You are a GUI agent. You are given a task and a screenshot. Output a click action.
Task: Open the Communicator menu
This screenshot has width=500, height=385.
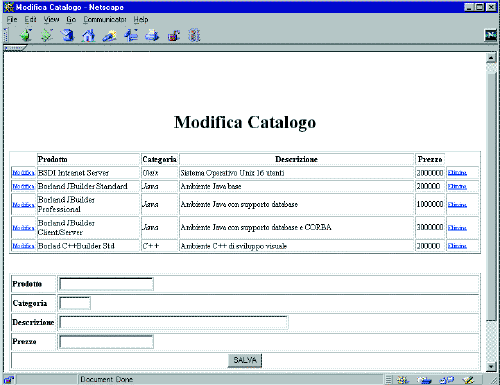105,20
